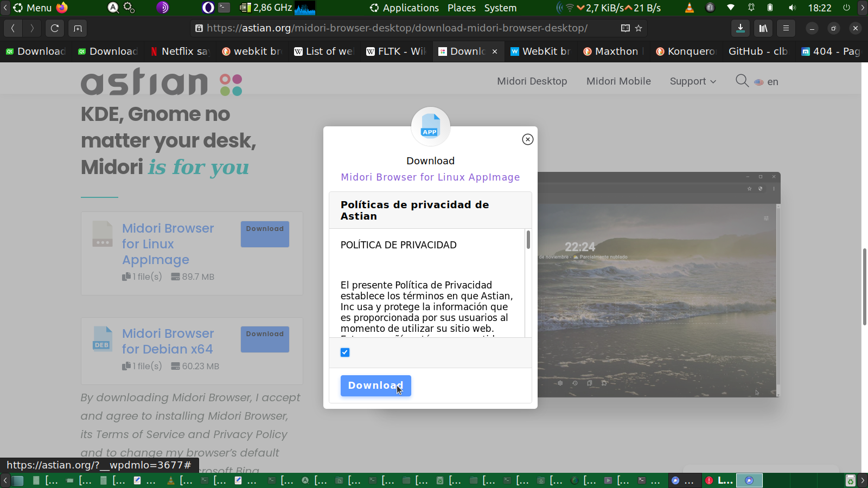Switch to the FLTK Wikipedia tab
868x488 pixels.
pyautogui.click(x=396, y=52)
